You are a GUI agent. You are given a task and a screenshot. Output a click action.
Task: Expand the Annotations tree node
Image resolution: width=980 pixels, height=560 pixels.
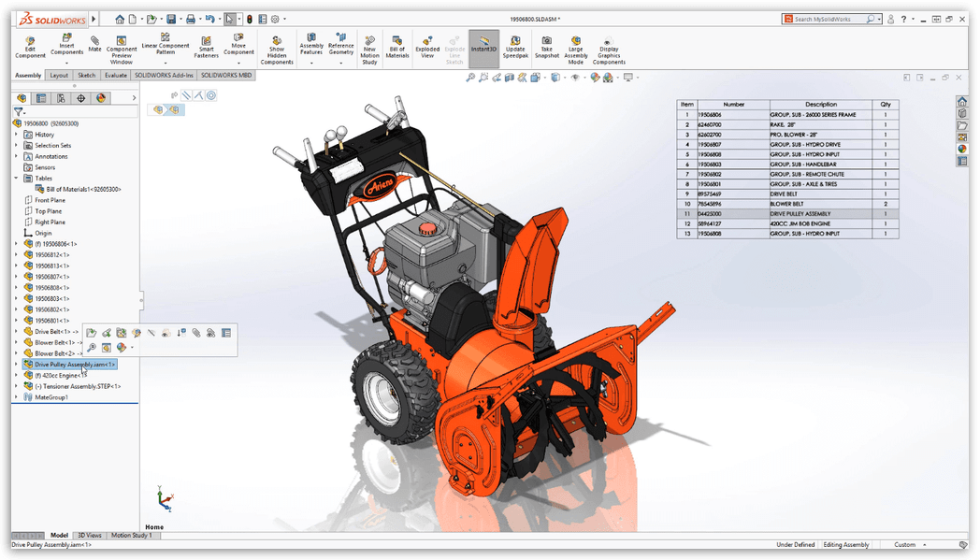click(x=16, y=156)
